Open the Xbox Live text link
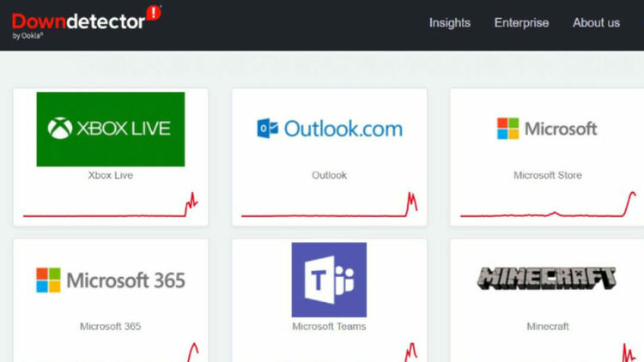Image resolution: width=644 pixels, height=362 pixels. [111, 175]
